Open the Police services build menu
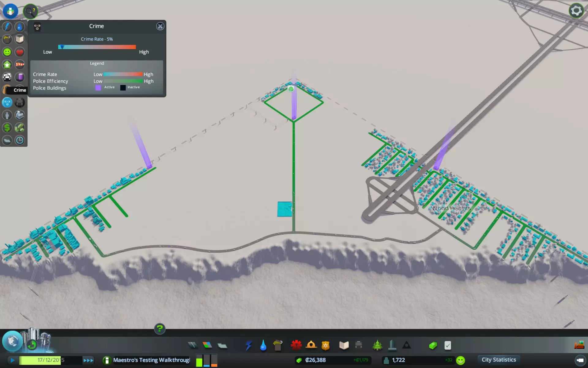 [325, 345]
